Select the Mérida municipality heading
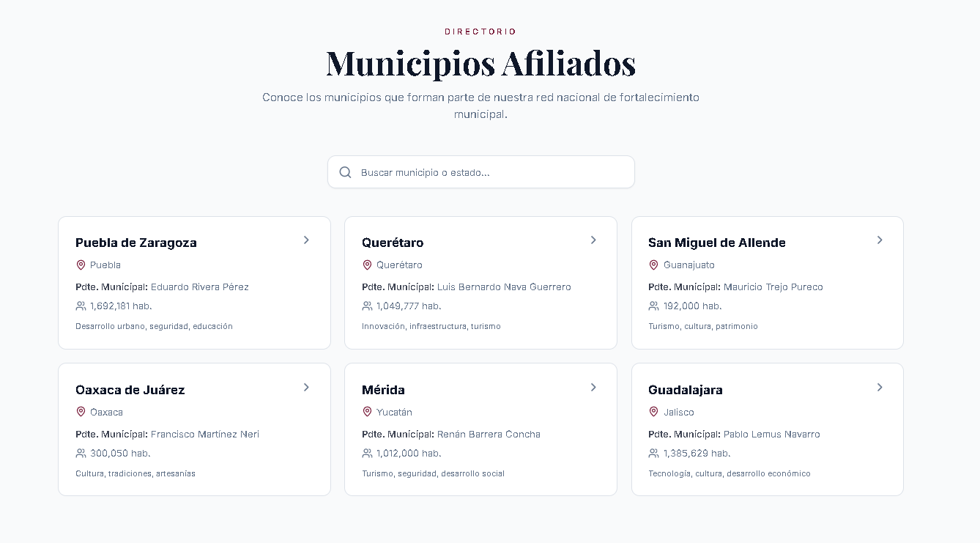Image resolution: width=980 pixels, height=543 pixels. (383, 390)
